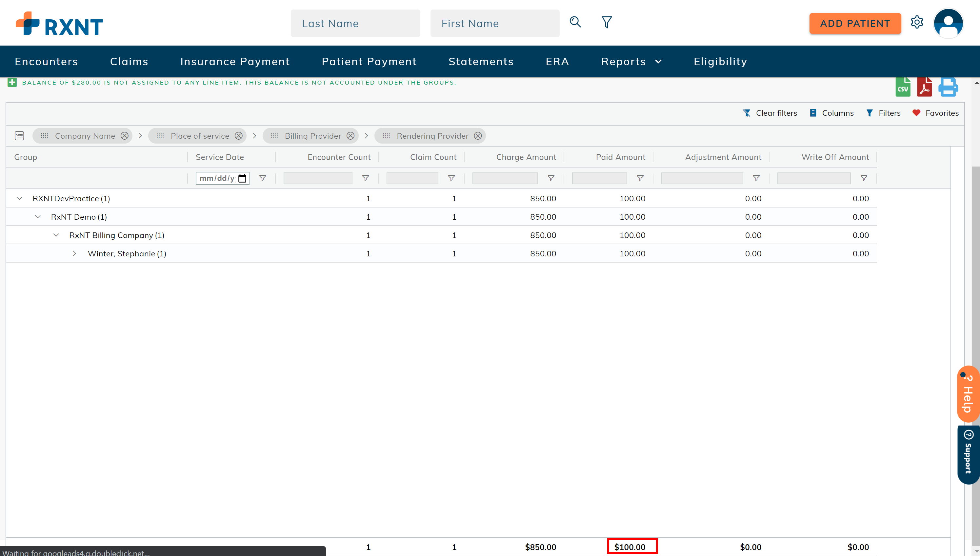Click ADD PATIENT button
The height and width of the screenshot is (556, 980).
pyautogui.click(x=855, y=23)
